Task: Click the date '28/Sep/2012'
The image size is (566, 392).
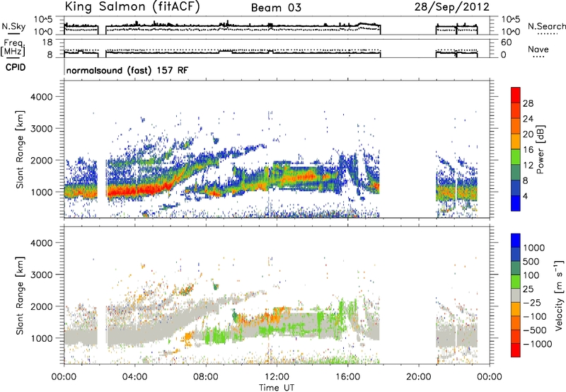Action: (452, 7)
